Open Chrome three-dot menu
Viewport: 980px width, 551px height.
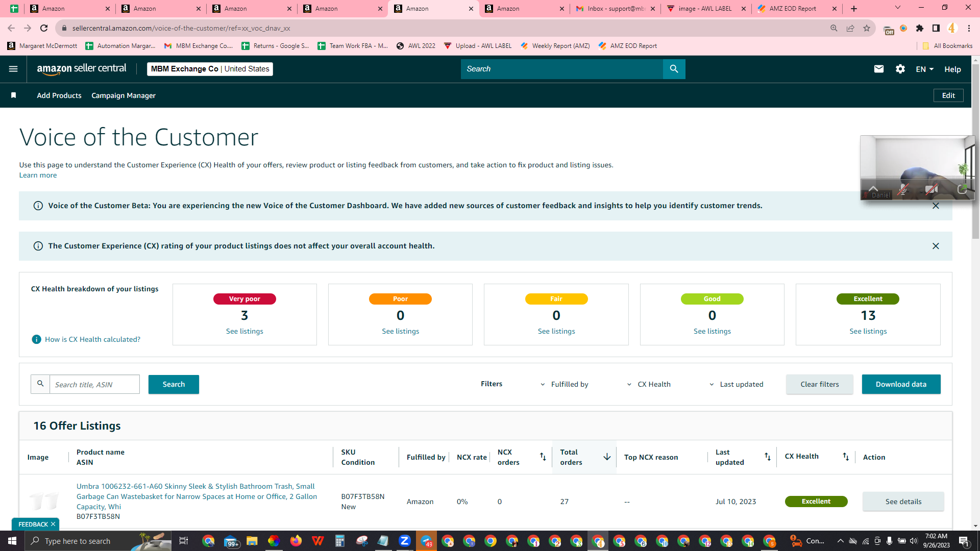pyautogui.click(x=969, y=28)
